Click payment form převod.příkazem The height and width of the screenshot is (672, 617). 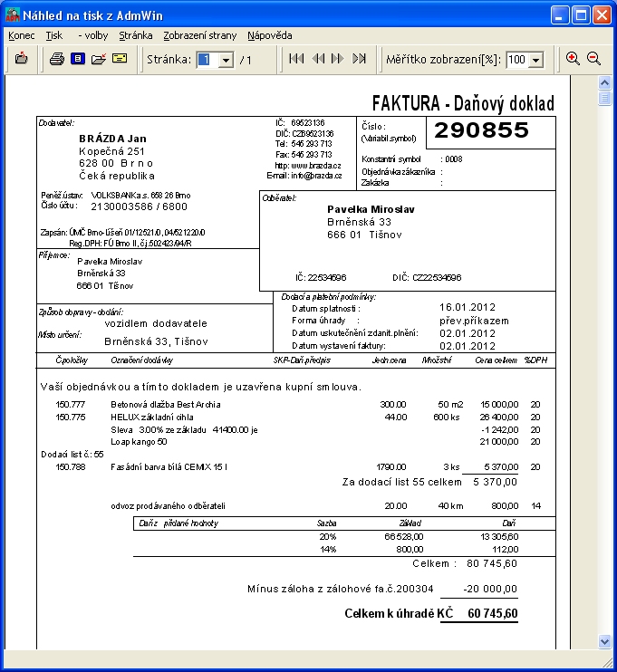(x=474, y=321)
